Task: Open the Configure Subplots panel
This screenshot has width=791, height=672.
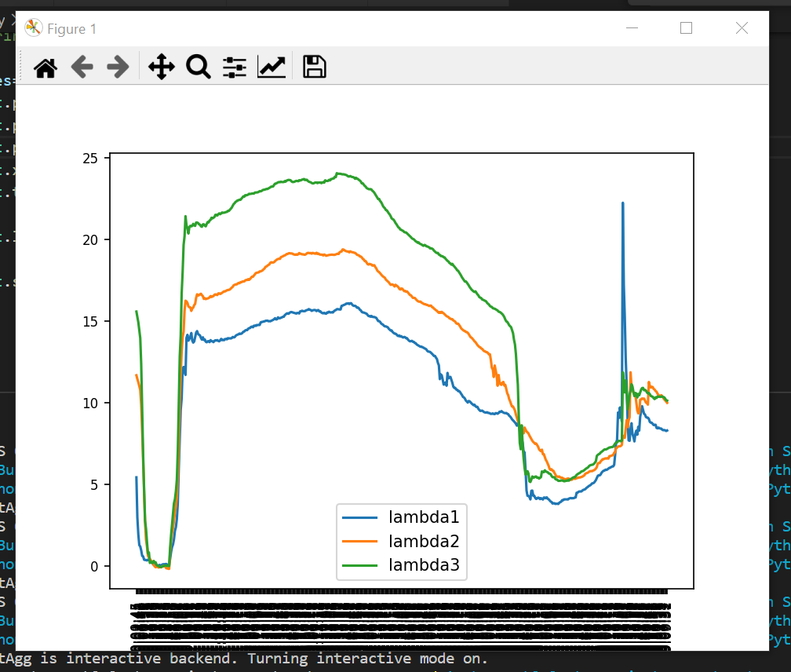Action: point(233,68)
